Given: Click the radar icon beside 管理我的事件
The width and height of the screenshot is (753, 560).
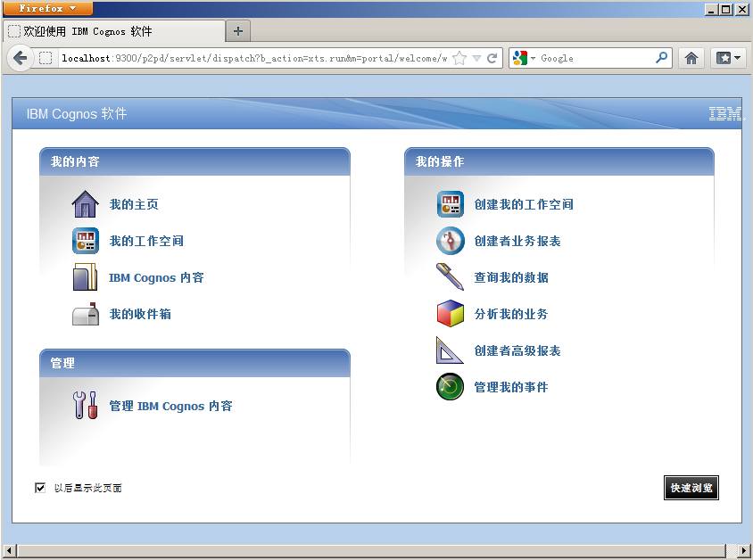Looking at the screenshot, I should click(450, 387).
